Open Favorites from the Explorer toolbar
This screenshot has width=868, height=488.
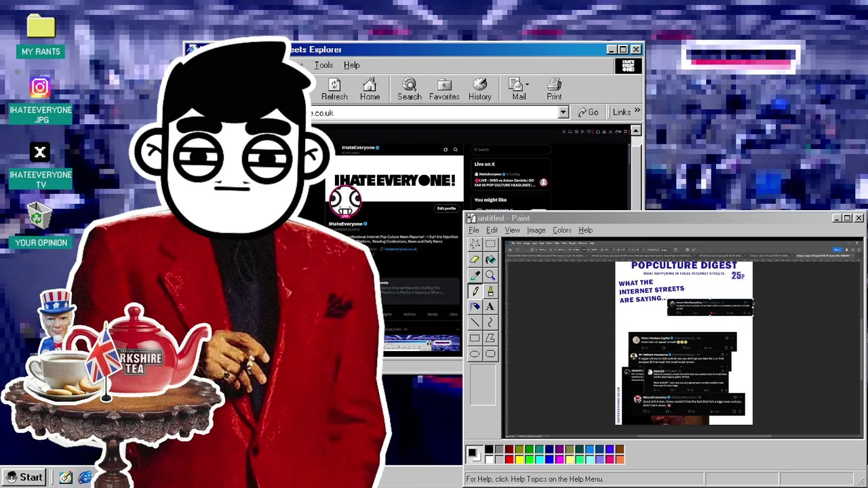(x=444, y=89)
